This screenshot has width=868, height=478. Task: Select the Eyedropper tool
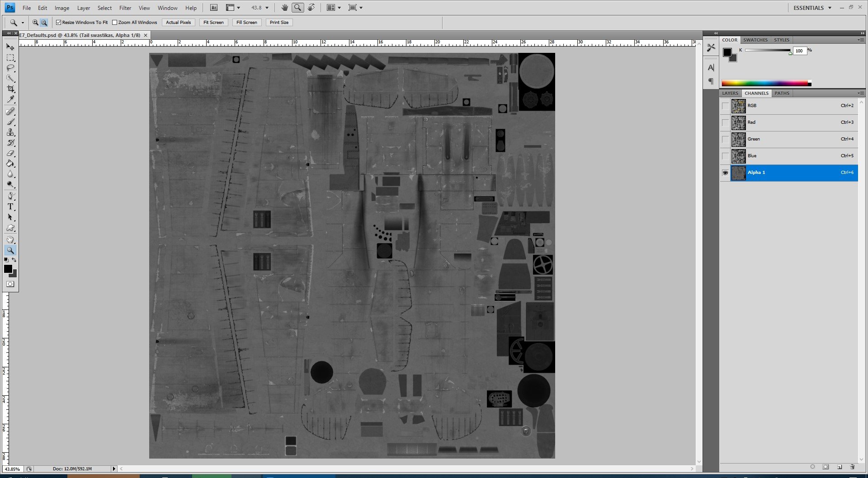(10, 99)
